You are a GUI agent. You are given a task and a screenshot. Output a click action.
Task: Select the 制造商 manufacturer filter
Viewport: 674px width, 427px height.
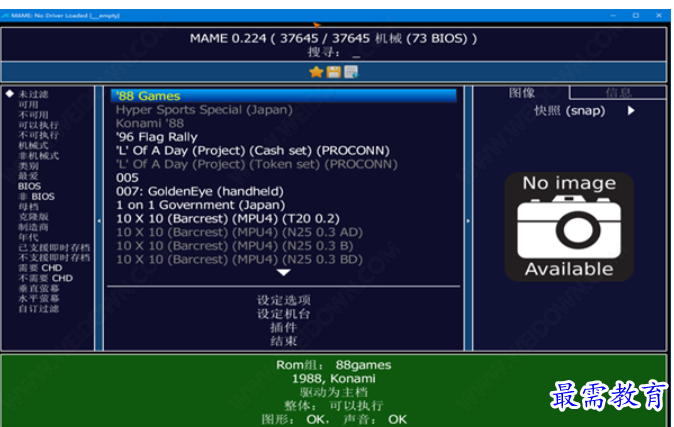click(x=33, y=227)
